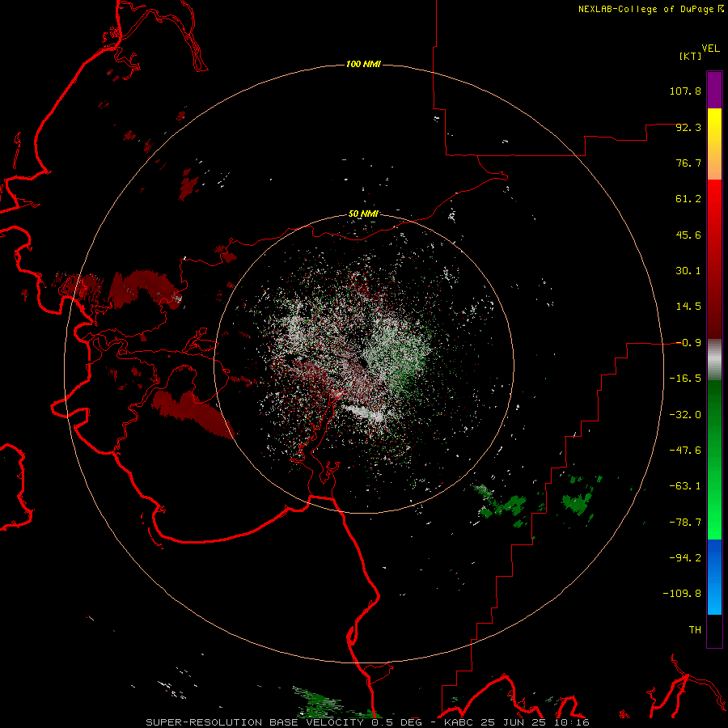Select the -78.7 velocity scale value
This screenshot has width=728, height=728.
pyautogui.click(x=685, y=523)
